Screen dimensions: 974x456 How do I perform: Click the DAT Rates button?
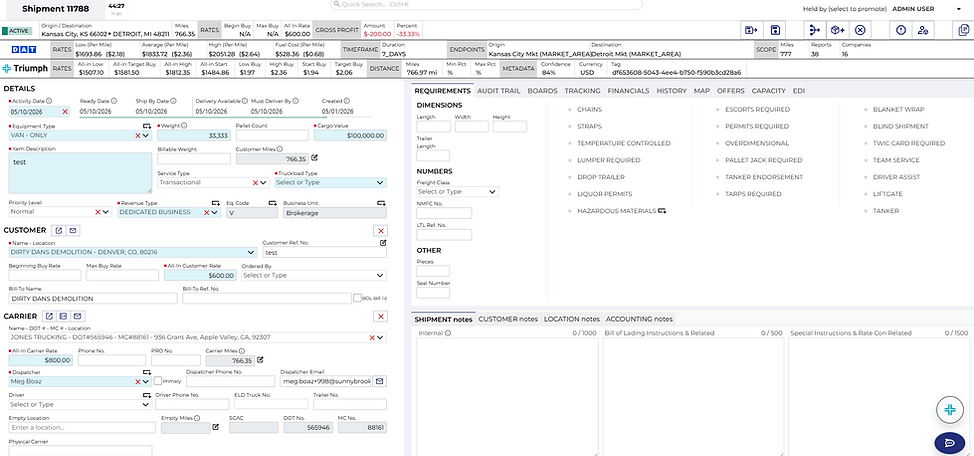(x=61, y=49)
